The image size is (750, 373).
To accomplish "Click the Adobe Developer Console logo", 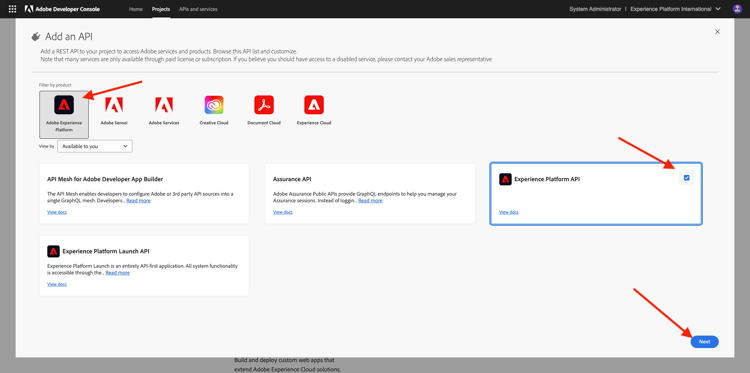I will click(x=63, y=9).
